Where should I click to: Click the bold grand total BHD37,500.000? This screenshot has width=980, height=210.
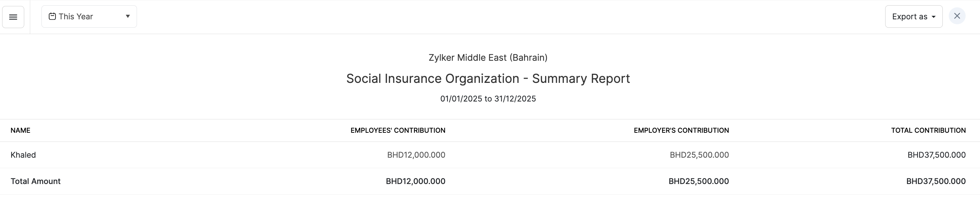pyautogui.click(x=935, y=181)
